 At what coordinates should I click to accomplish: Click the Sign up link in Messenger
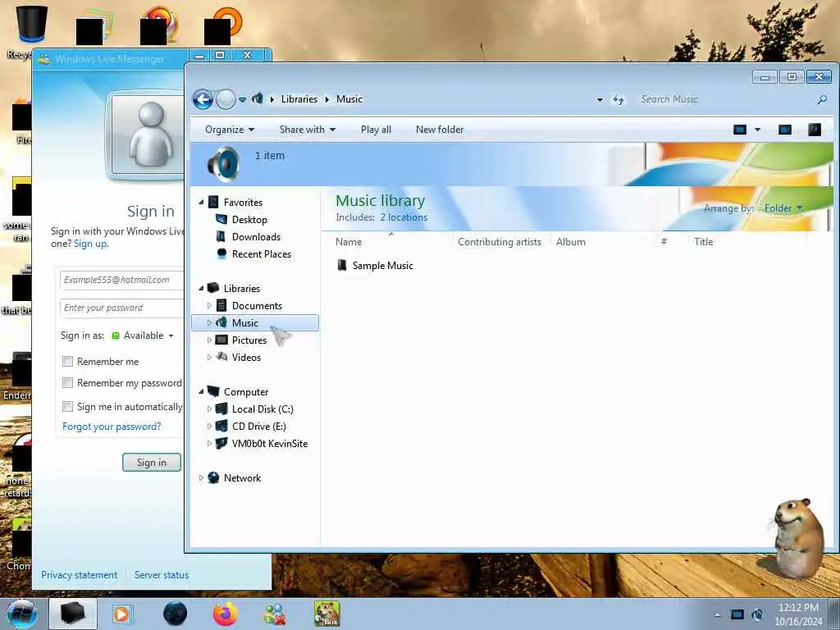click(x=91, y=244)
